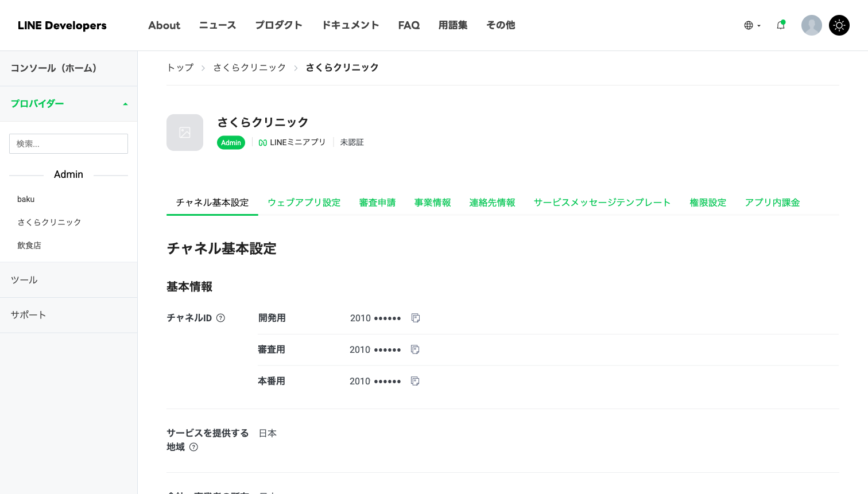Switch to the 連絡先情報 tab
Image resolution: width=868 pixels, height=494 pixels.
click(493, 203)
